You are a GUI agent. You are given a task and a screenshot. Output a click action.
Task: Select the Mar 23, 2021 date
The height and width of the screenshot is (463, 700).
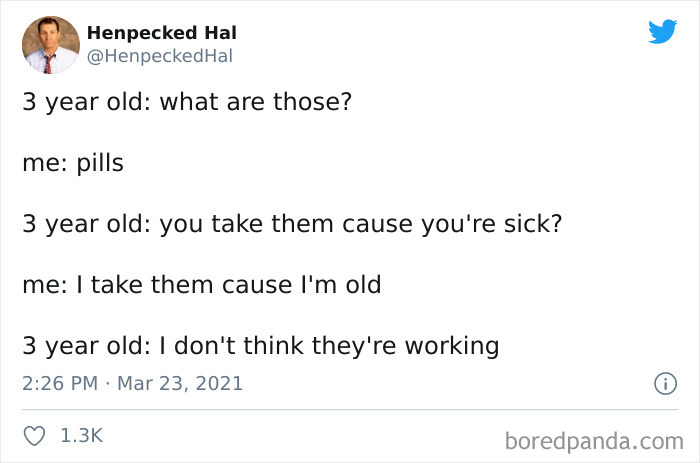(x=180, y=383)
